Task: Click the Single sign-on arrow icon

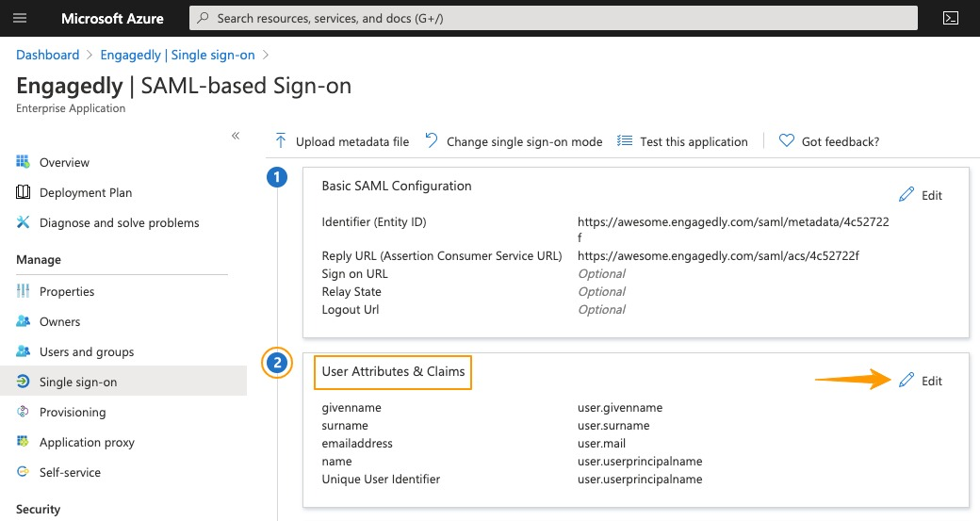Action: coord(24,381)
